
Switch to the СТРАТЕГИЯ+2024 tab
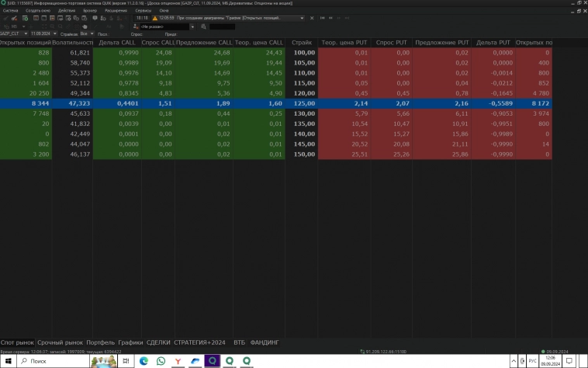point(200,342)
